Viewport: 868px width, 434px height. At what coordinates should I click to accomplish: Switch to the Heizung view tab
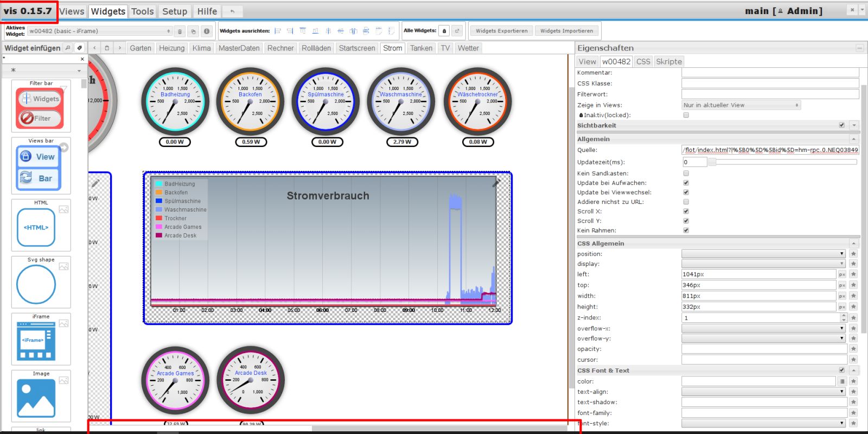(x=172, y=48)
